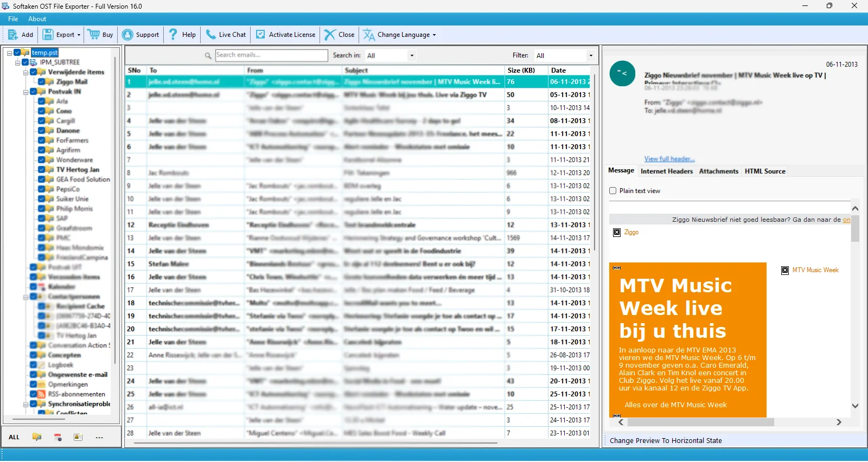Select the Cargill folder icon
The width and height of the screenshot is (868, 462).
[50, 121]
